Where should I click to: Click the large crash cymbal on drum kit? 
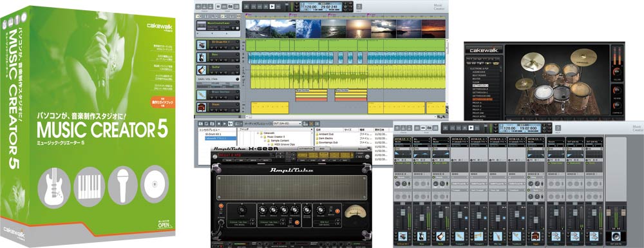[x=583, y=57]
